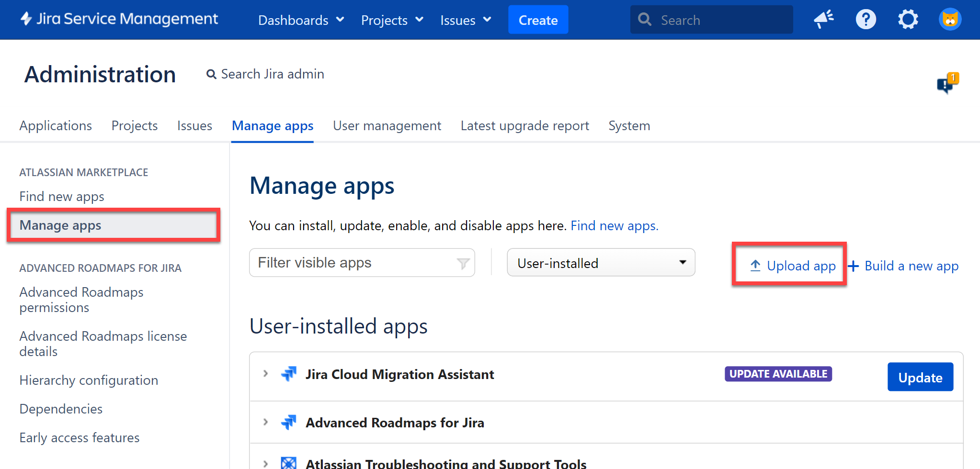Image resolution: width=980 pixels, height=469 pixels.
Task: Click the Jira Cloud Migration Assistant app icon
Action: click(288, 374)
